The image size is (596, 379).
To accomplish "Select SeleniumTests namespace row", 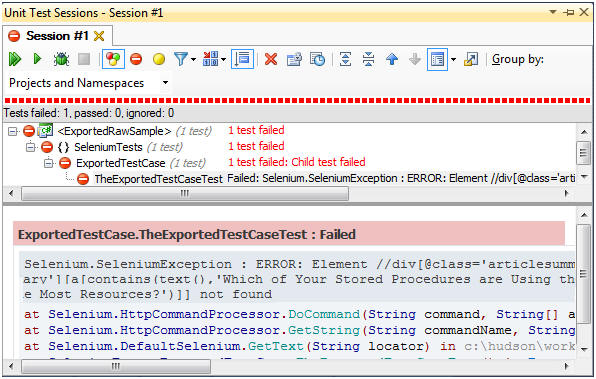I will pyautogui.click(x=108, y=147).
